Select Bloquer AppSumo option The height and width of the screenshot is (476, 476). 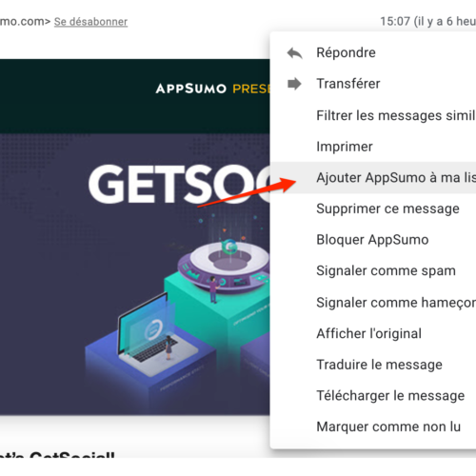click(373, 240)
